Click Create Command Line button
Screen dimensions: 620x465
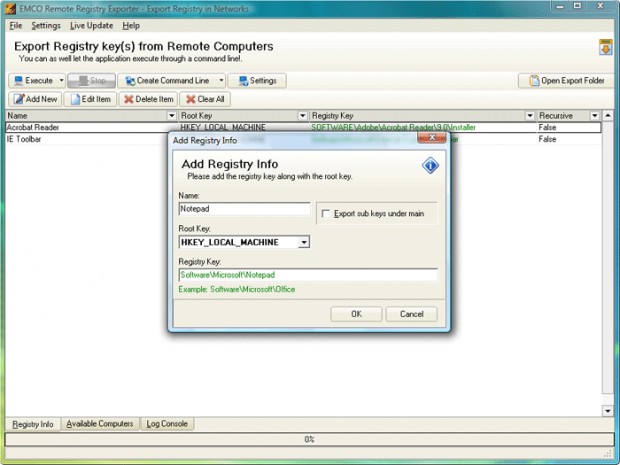[168, 81]
